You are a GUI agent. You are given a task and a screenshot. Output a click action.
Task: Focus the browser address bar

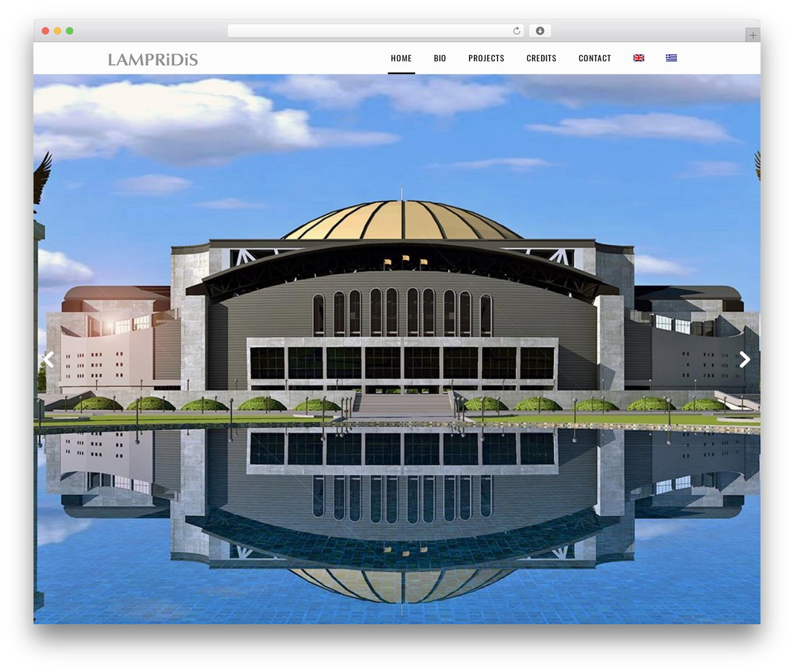(375, 31)
